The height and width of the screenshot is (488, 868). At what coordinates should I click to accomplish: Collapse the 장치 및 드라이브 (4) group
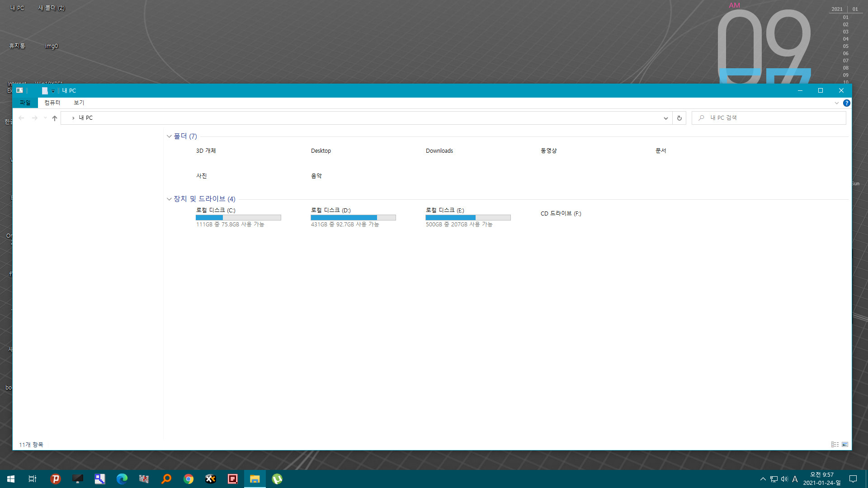pyautogui.click(x=169, y=199)
